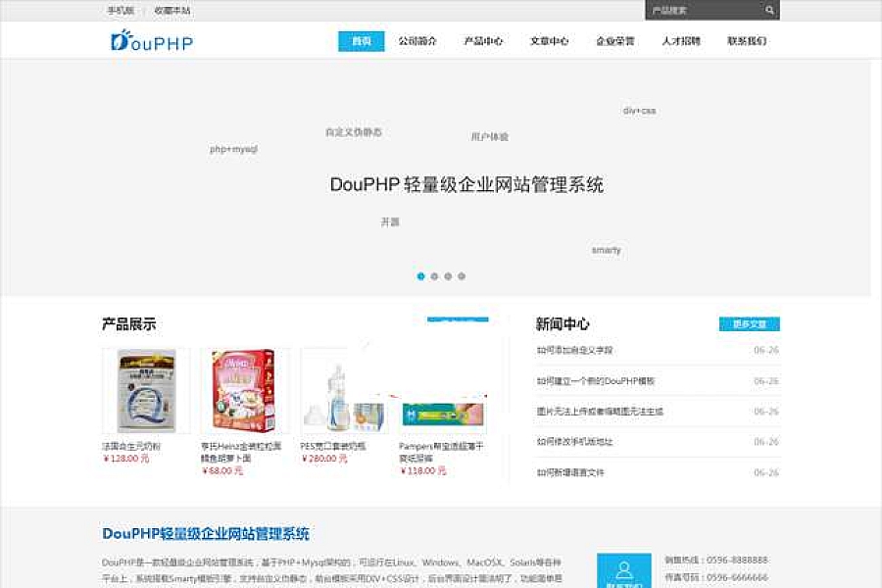Click the banner headline DouPHP 轻量级企业网站管理系统

click(x=466, y=184)
